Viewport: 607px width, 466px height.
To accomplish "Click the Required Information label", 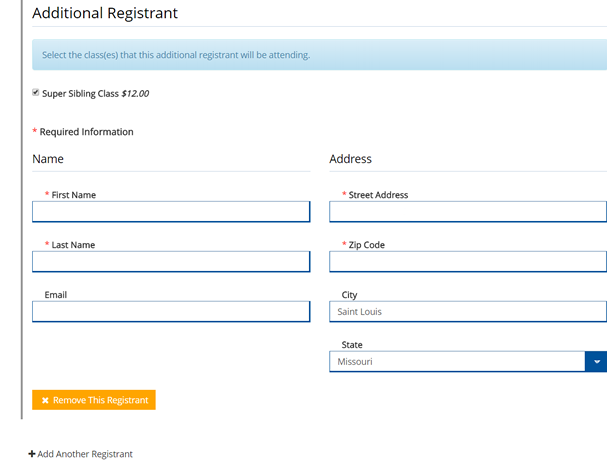I will click(x=86, y=132).
